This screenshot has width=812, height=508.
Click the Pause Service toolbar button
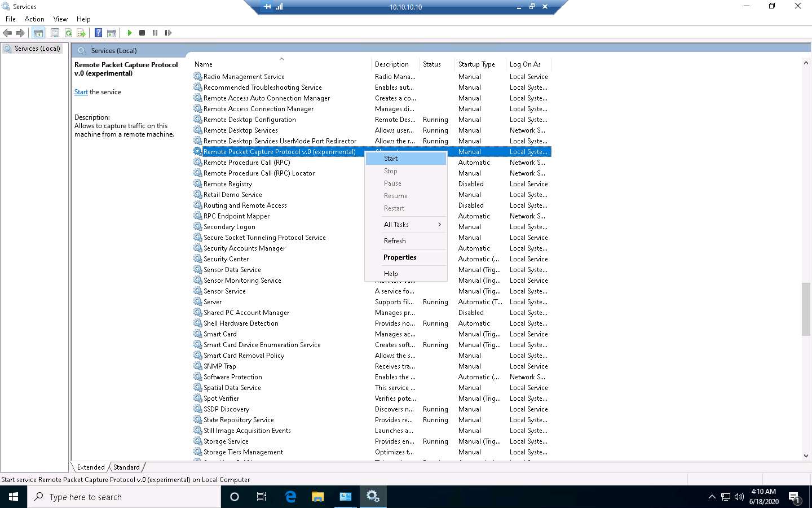[155, 33]
